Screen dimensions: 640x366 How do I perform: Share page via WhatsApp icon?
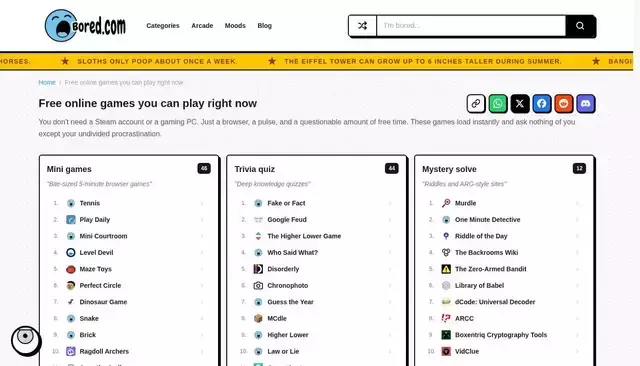click(x=498, y=104)
